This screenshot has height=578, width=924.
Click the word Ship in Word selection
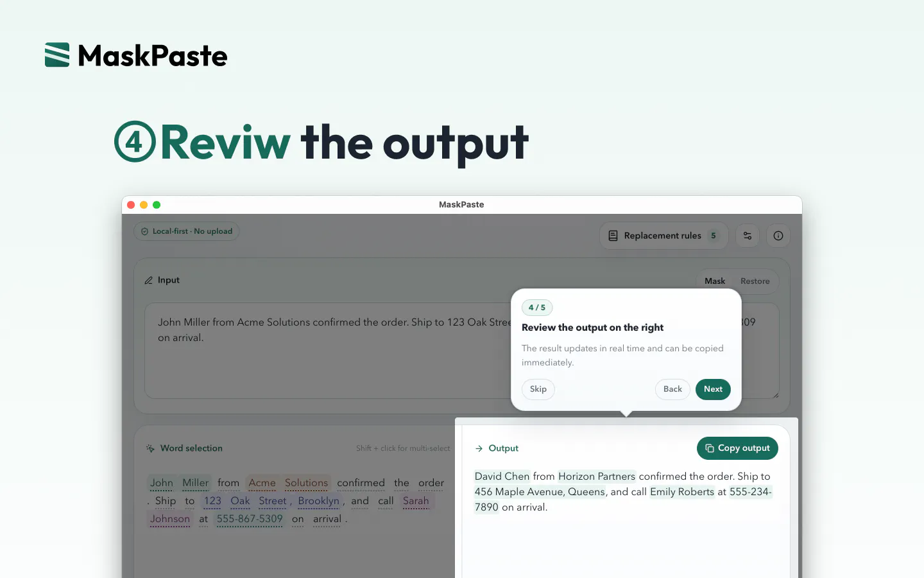166,501
